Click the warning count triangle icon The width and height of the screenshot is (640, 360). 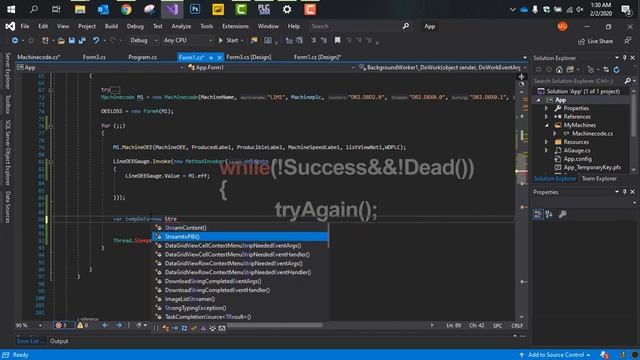[x=80, y=325]
